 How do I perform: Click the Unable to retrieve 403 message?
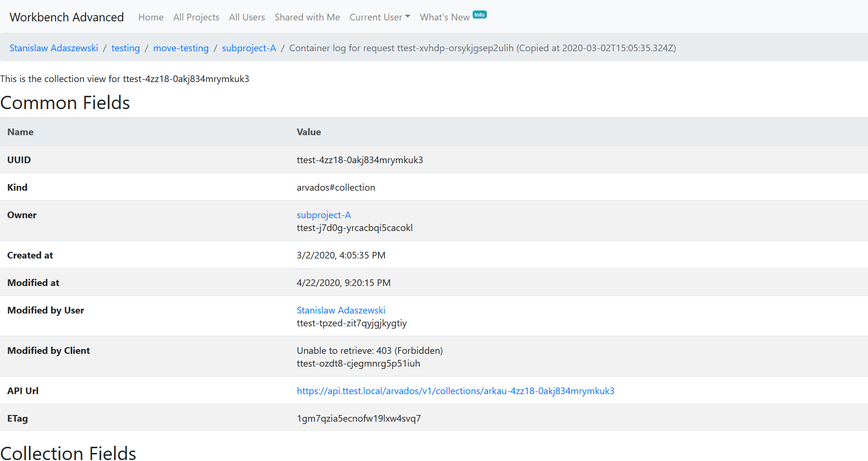point(370,350)
